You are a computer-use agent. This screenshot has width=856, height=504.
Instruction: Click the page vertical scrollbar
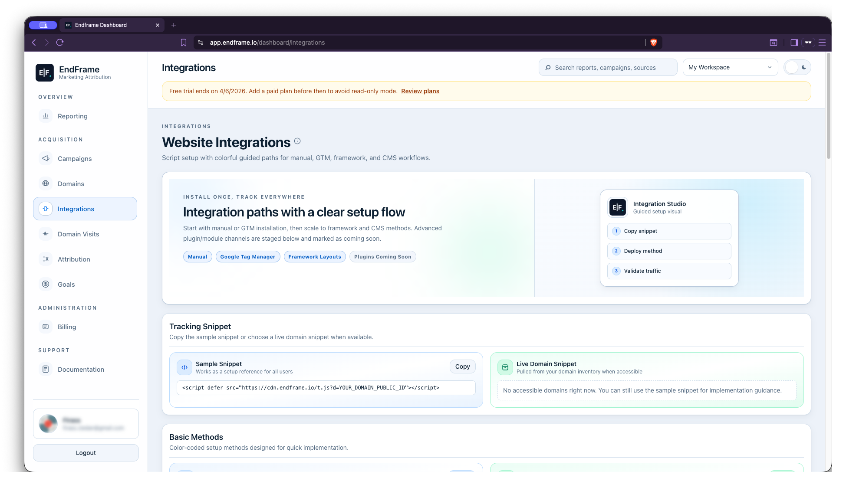828,106
